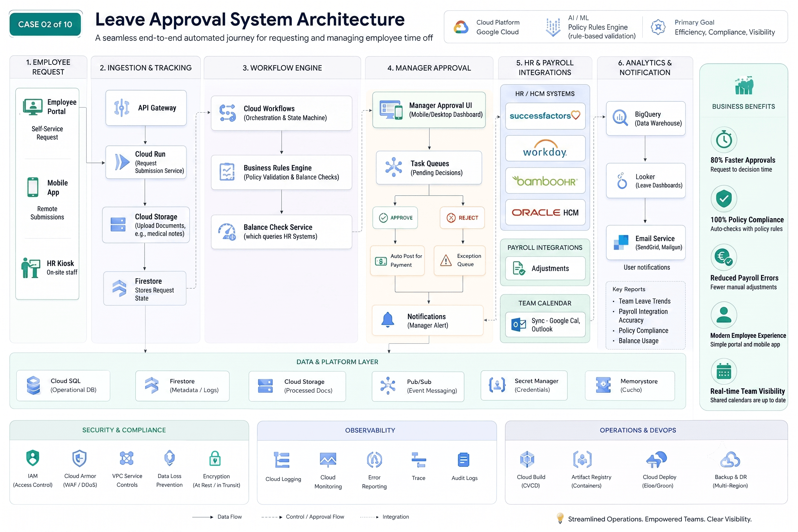Screen dimensions: 798x532
Task: Click the Balance Check Service gauge icon
Action: 227,232
